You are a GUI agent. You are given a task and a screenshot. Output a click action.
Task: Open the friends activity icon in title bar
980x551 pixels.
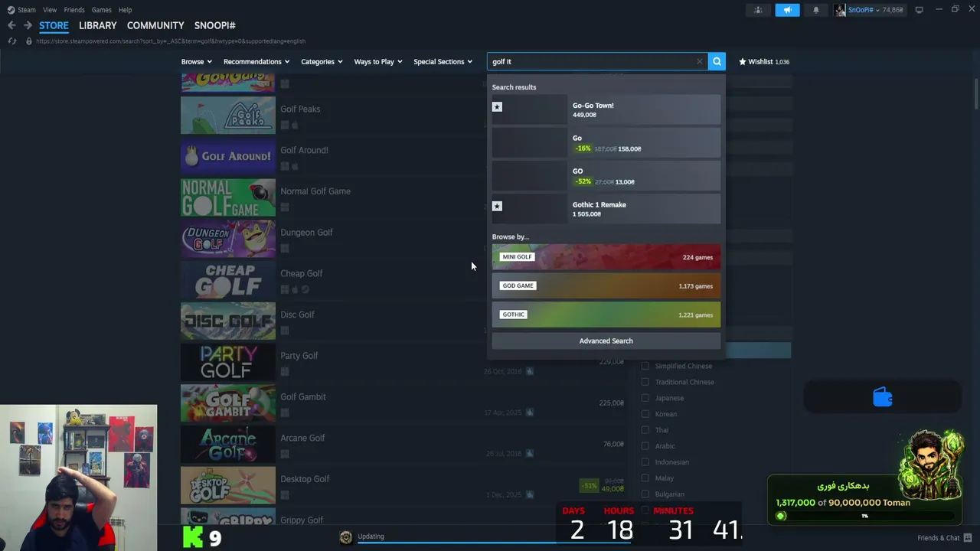758,10
